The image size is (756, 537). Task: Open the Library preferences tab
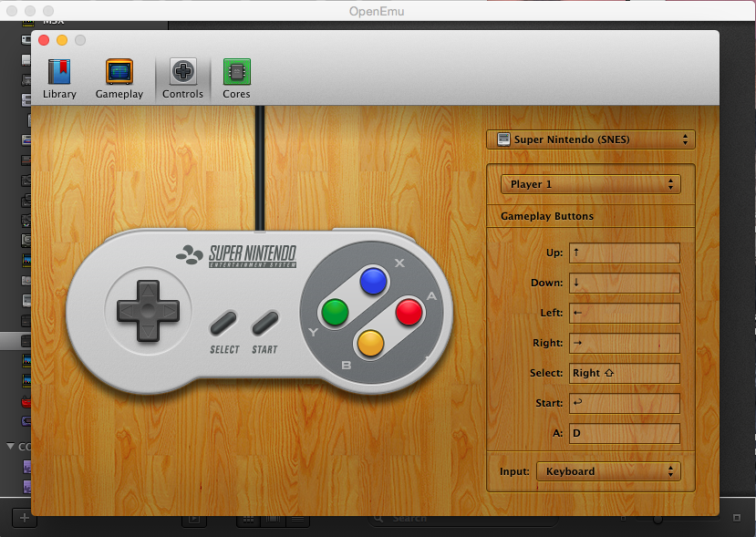tap(59, 79)
